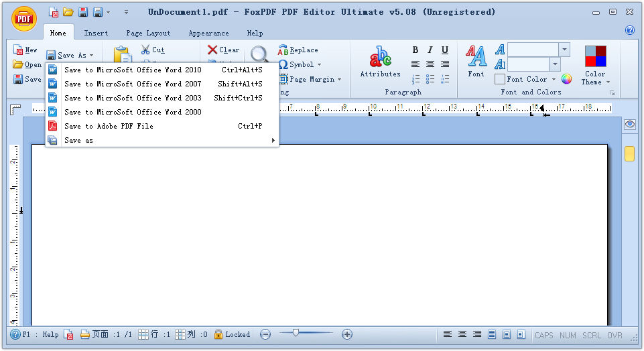
Task: Click the font size AI icon
Action: tap(500, 64)
